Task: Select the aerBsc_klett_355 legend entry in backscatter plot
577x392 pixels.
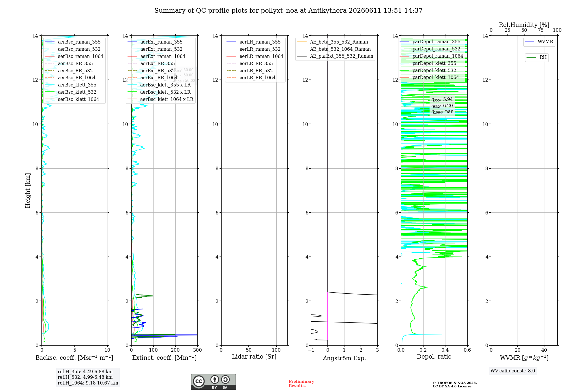Action: click(71, 85)
